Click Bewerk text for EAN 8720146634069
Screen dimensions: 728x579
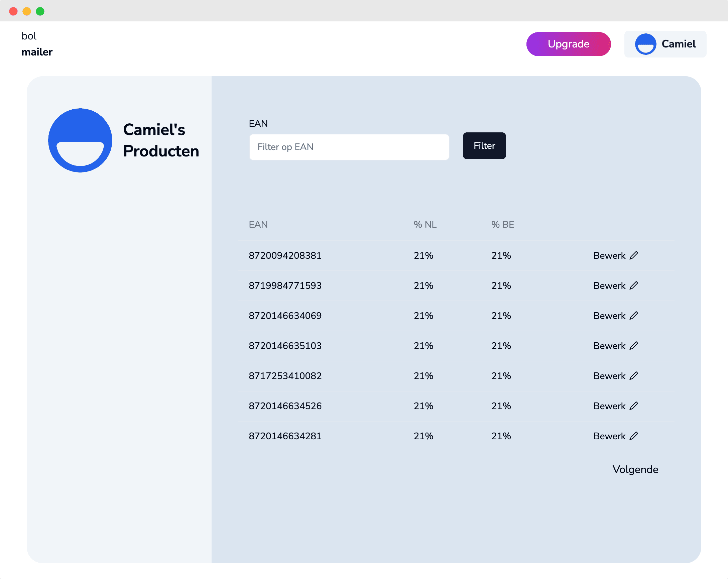[609, 316]
